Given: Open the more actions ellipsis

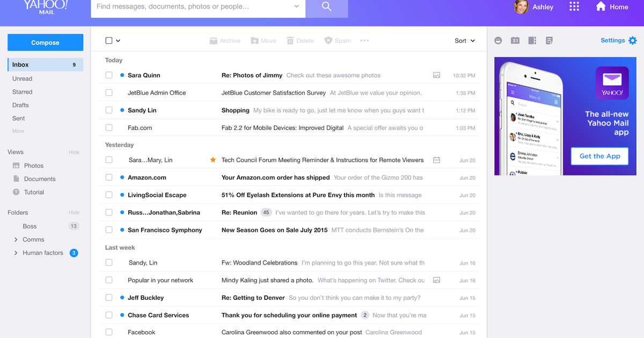Looking at the screenshot, I should [x=364, y=41].
